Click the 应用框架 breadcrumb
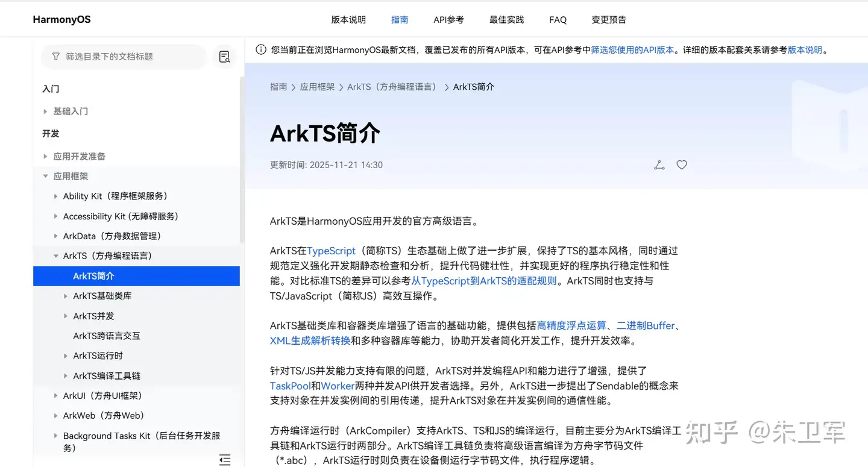The image size is (868, 467). (317, 87)
